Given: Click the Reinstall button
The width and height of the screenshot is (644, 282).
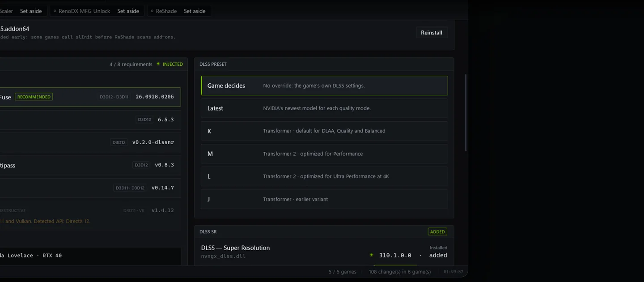Looking at the screenshot, I should tap(432, 33).
